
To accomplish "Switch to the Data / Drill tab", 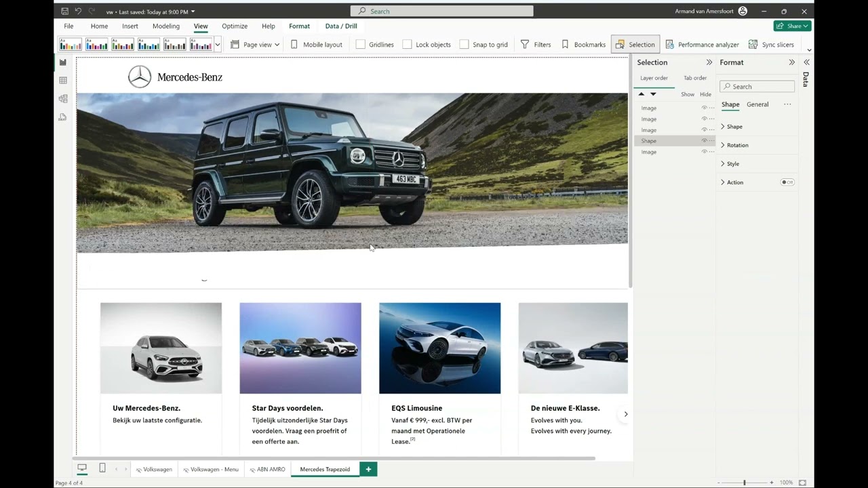I will click(341, 26).
